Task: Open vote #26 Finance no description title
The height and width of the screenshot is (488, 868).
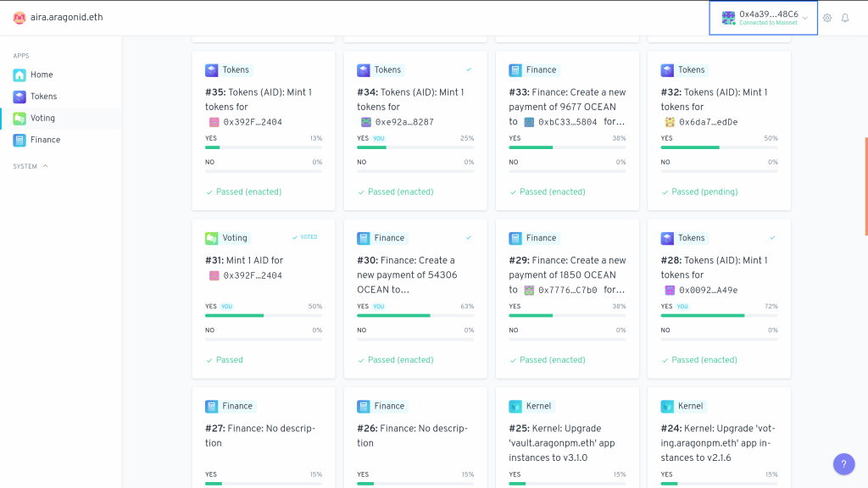Action: click(x=413, y=436)
